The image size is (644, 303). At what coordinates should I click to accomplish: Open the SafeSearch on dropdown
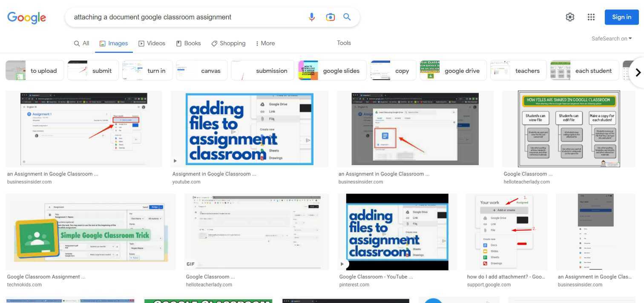pos(612,38)
